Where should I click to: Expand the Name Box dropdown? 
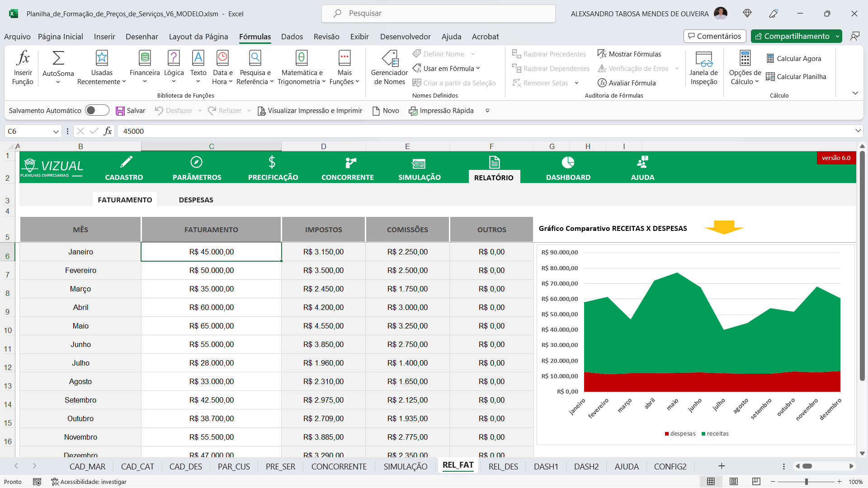pyautogui.click(x=56, y=131)
